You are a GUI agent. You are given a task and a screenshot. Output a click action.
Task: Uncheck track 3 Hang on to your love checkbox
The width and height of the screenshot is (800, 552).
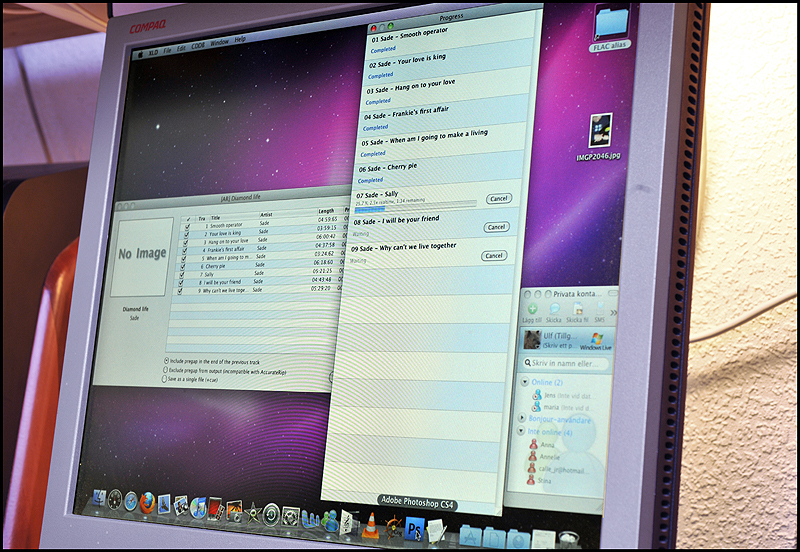185,243
